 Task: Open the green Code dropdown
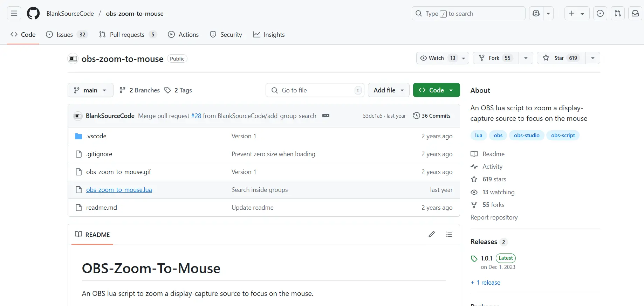[x=436, y=90]
